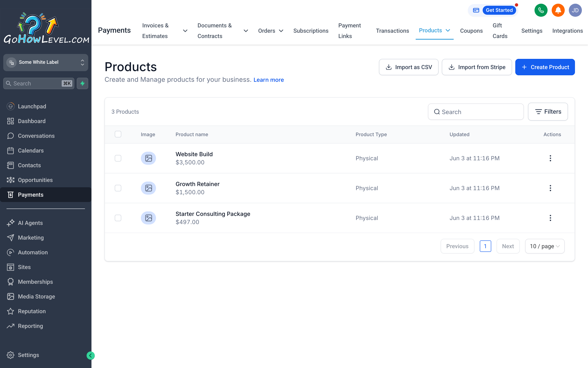The width and height of the screenshot is (588, 368).
Task: Open Reputation in the sidebar
Action: tap(46, 311)
